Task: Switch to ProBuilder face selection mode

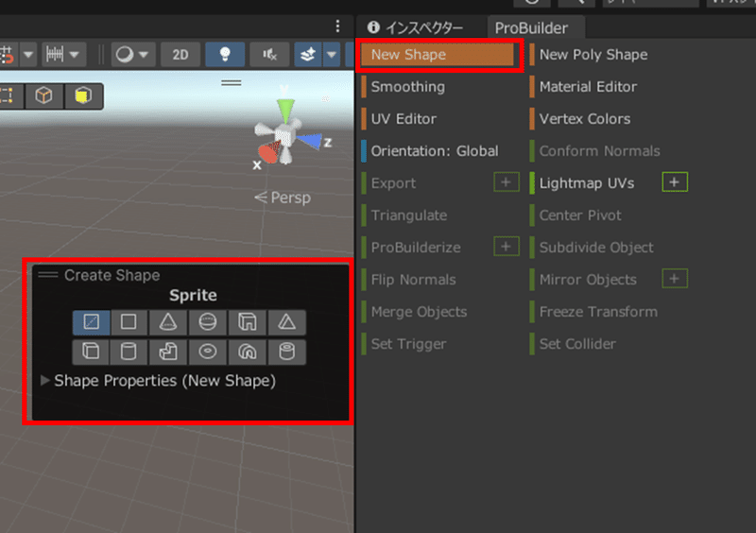Action: coord(83,95)
